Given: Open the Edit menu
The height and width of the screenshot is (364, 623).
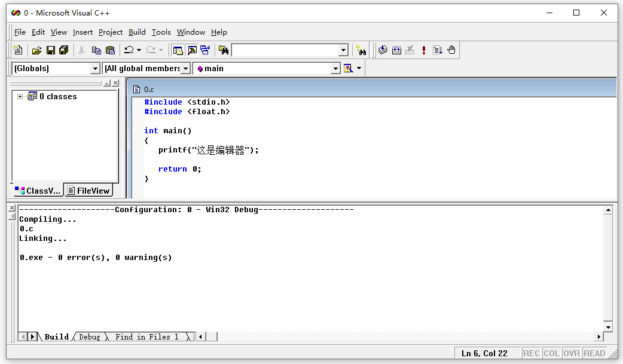Looking at the screenshot, I should coord(38,32).
